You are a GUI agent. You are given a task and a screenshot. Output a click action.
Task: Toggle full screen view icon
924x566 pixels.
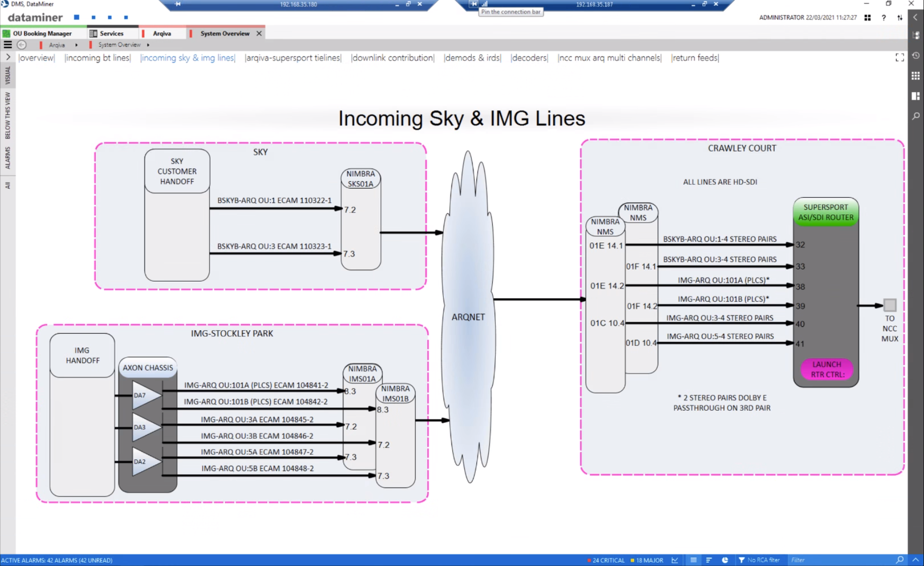pyautogui.click(x=899, y=58)
